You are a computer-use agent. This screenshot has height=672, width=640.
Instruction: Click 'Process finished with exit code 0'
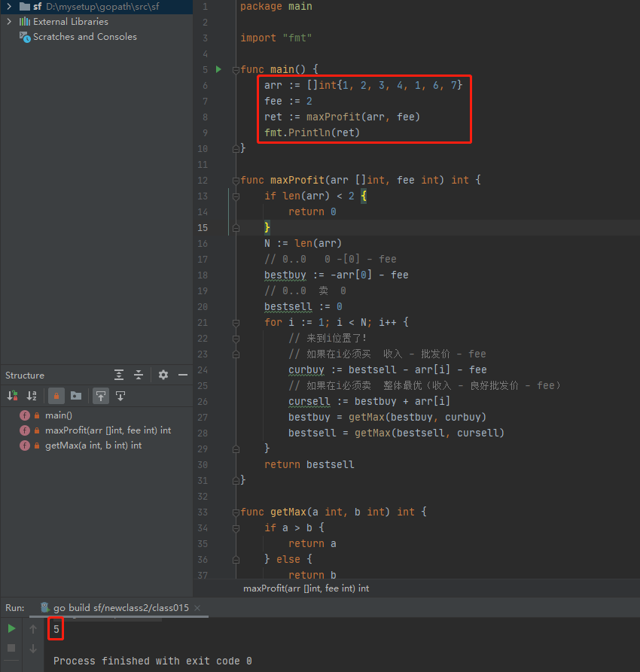pyautogui.click(x=152, y=661)
